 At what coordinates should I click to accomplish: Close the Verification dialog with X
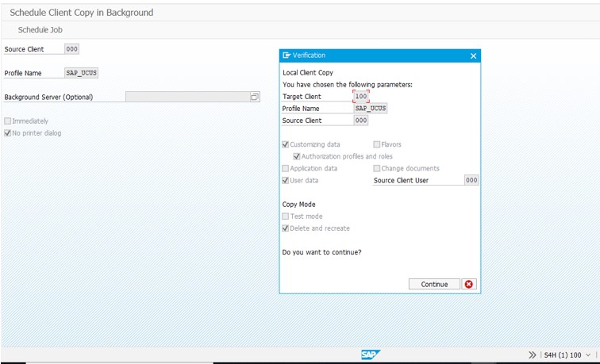click(x=473, y=56)
